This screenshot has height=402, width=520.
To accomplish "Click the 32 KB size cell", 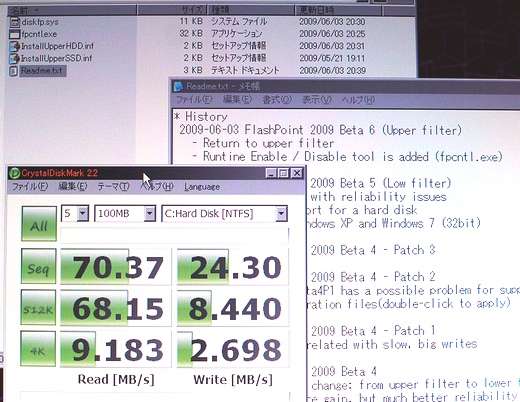I will [191, 34].
